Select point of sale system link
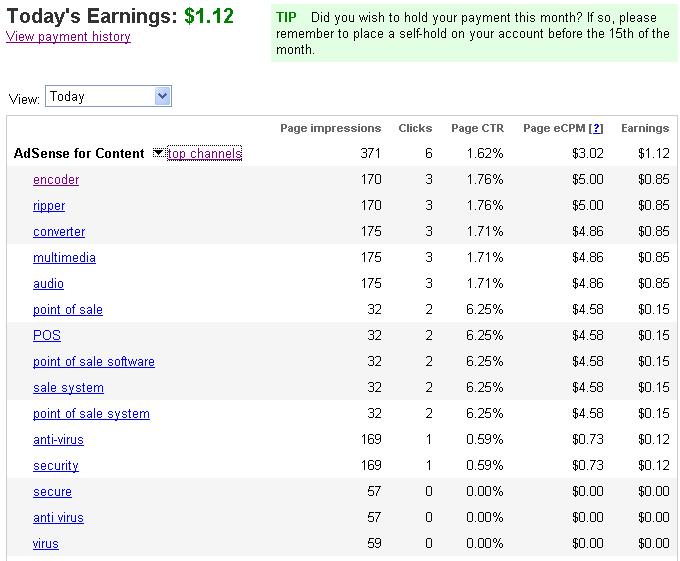This screenshot has height=561, width=680. (x=91, y=414)
